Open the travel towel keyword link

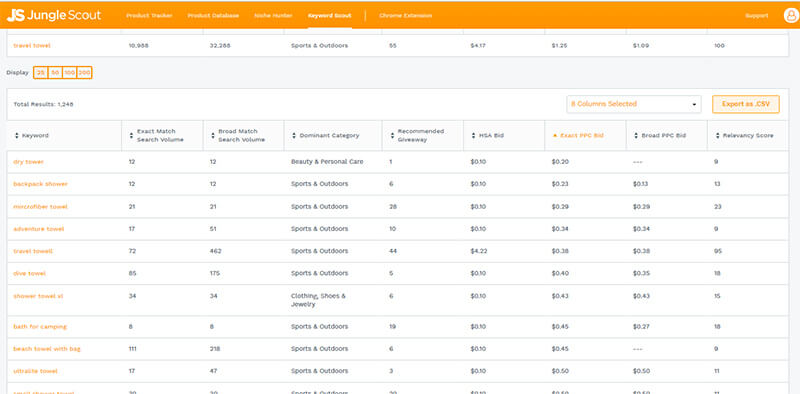32,45
